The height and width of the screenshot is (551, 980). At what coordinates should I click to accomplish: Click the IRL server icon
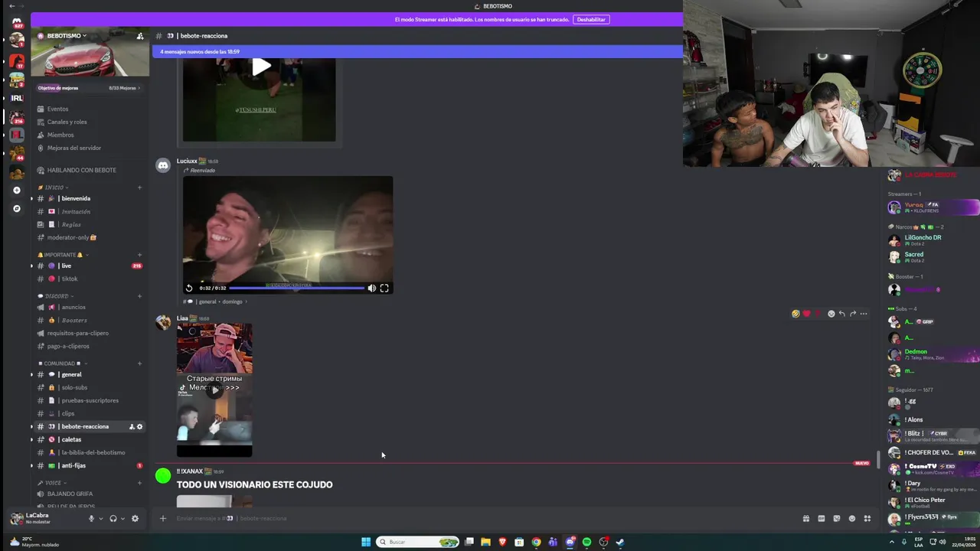tap(17, 98)
